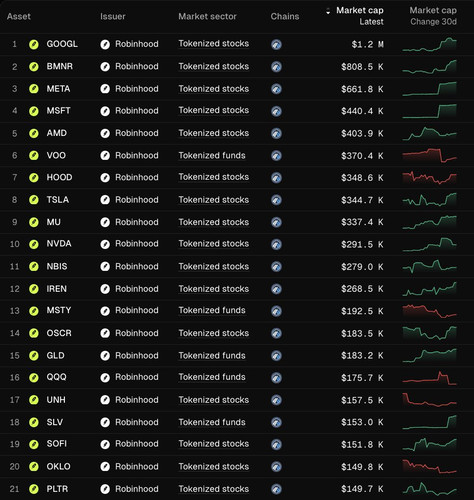Click the VOO red 30d sparkline chart
The width and height of the screenshot is (474, 500).
(x=429, y=156)
